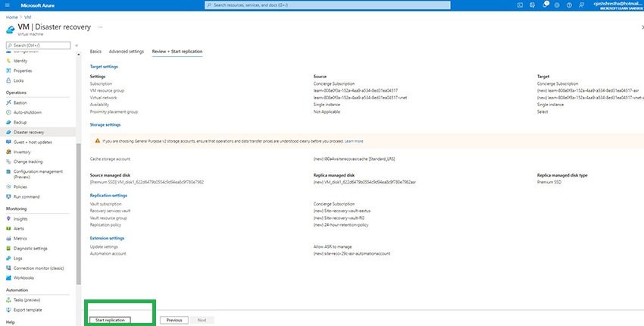Launch Cloud Shell from top bar
This screenshot has height=326, width=644.
(520, 5)
